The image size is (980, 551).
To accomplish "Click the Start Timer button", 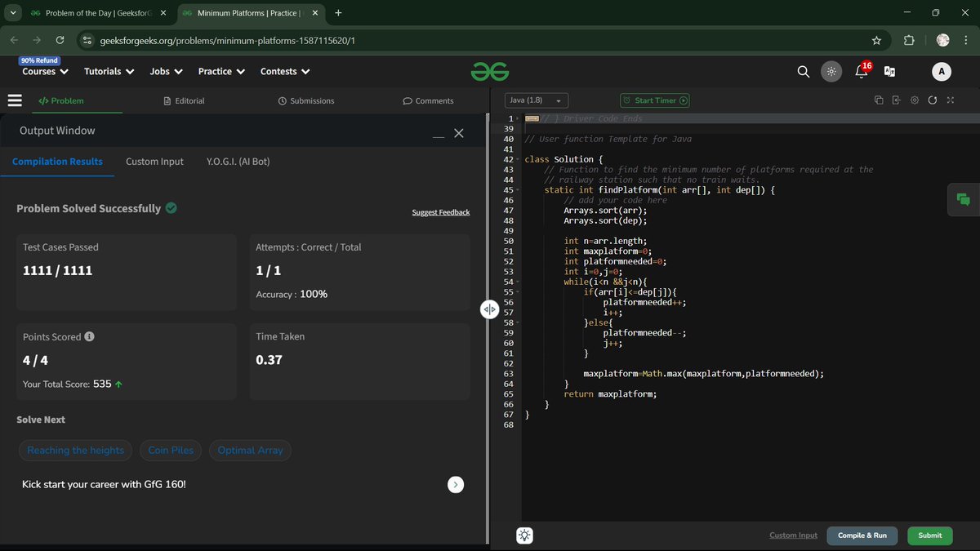I will coord(655,100).
